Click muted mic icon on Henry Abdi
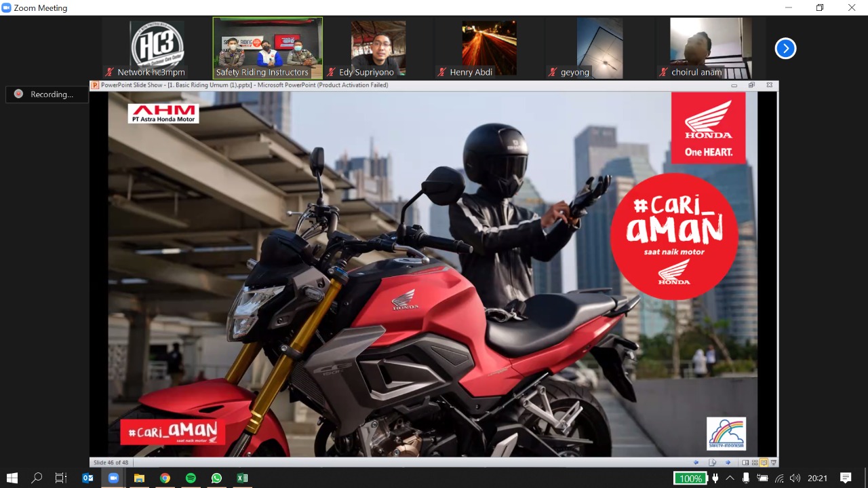 (x=442, y=72)
